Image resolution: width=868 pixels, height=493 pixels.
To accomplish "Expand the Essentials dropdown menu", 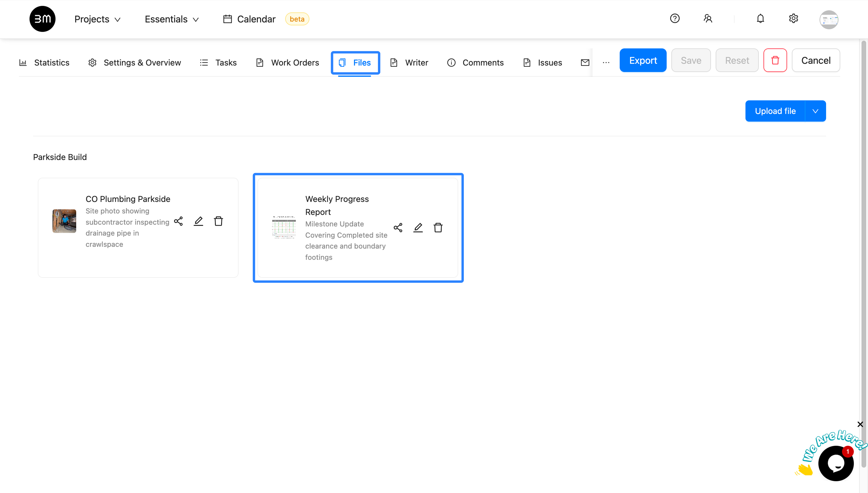I will 172,19.
